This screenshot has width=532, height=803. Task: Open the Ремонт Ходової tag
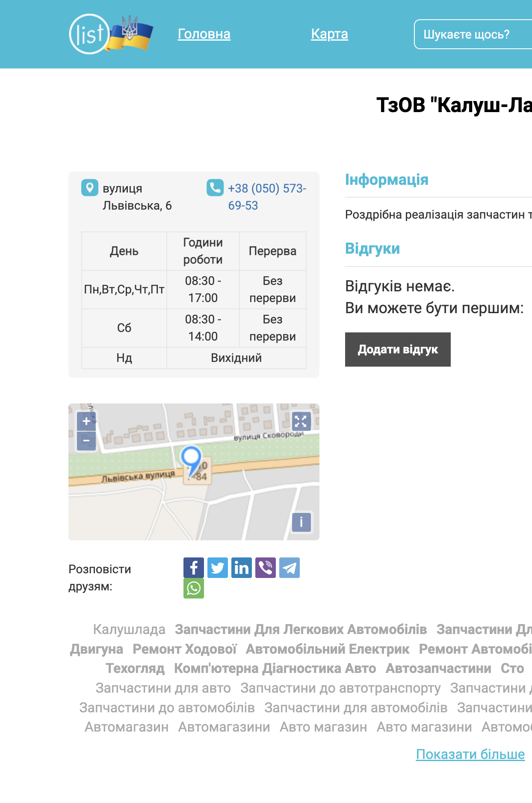coord(185,649)
